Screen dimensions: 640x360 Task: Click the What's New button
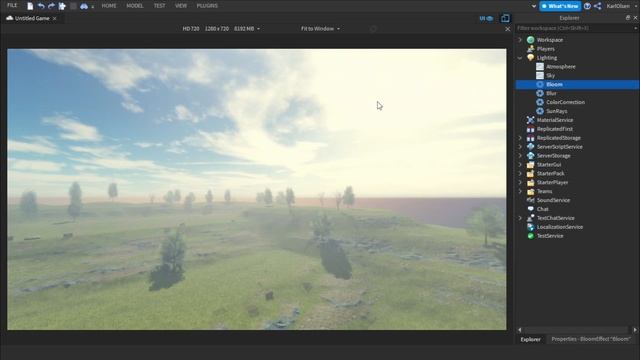click(560, 6)
